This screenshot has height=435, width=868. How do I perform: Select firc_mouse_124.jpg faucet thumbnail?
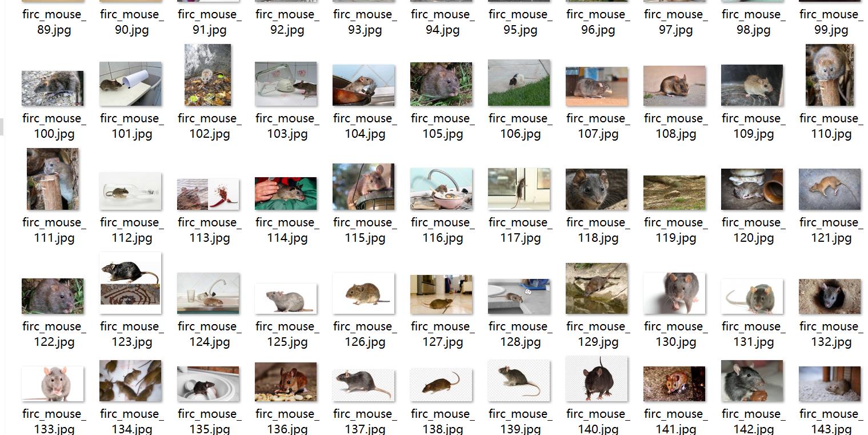(x=208, y=293)
